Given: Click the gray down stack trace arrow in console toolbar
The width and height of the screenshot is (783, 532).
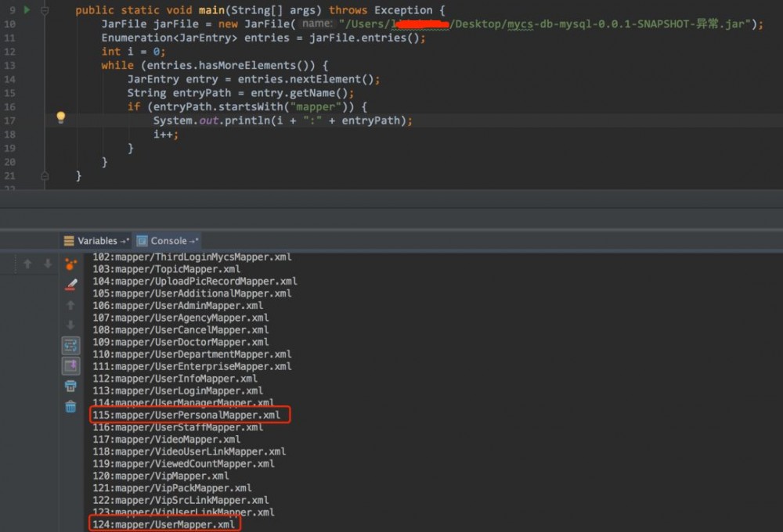Looking at the screenshot, I should (x=70, y=325).
